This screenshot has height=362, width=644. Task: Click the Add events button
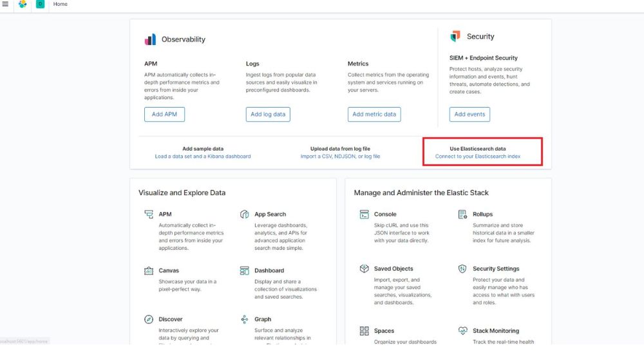tap(469, 114)
